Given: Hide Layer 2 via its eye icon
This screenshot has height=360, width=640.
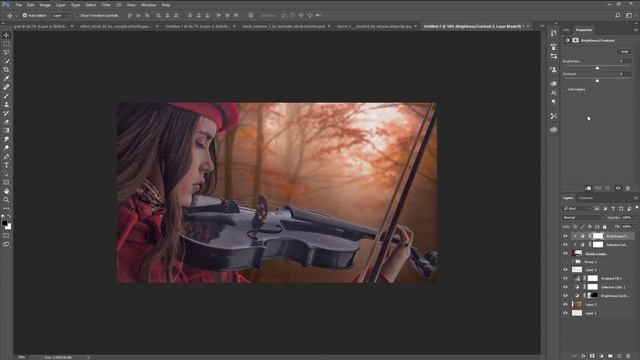Looking at the screenshot, I should (565, 304).
